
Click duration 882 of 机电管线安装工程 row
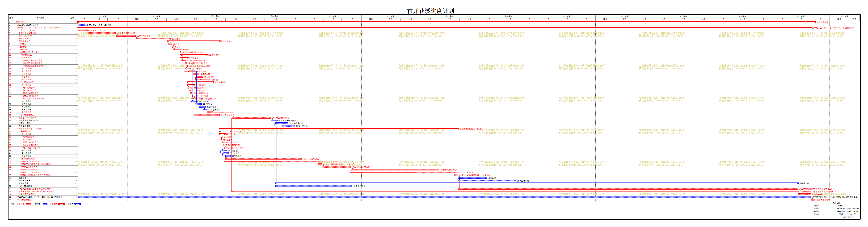pyautogui.click(x=76, y=191)
